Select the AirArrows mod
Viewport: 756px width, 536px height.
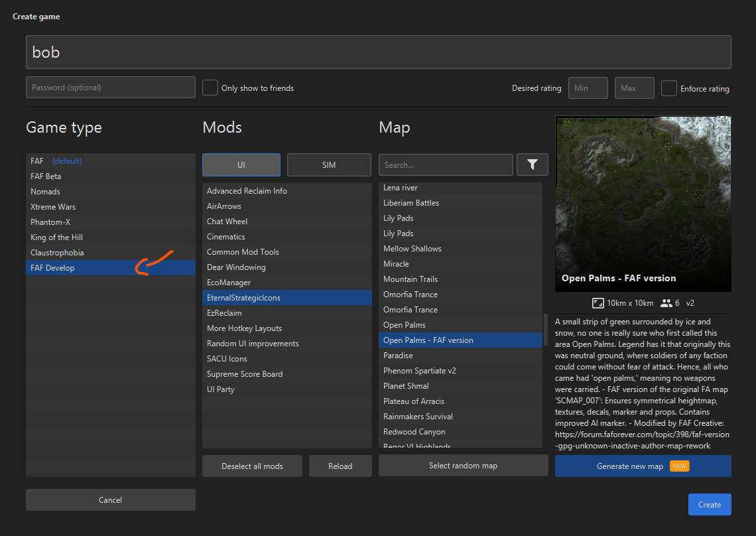pyautogui.click(x=287, y=206)
